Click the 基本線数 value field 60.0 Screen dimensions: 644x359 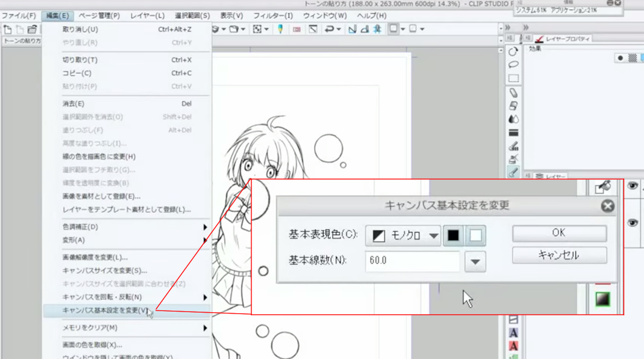coord(413,261)
